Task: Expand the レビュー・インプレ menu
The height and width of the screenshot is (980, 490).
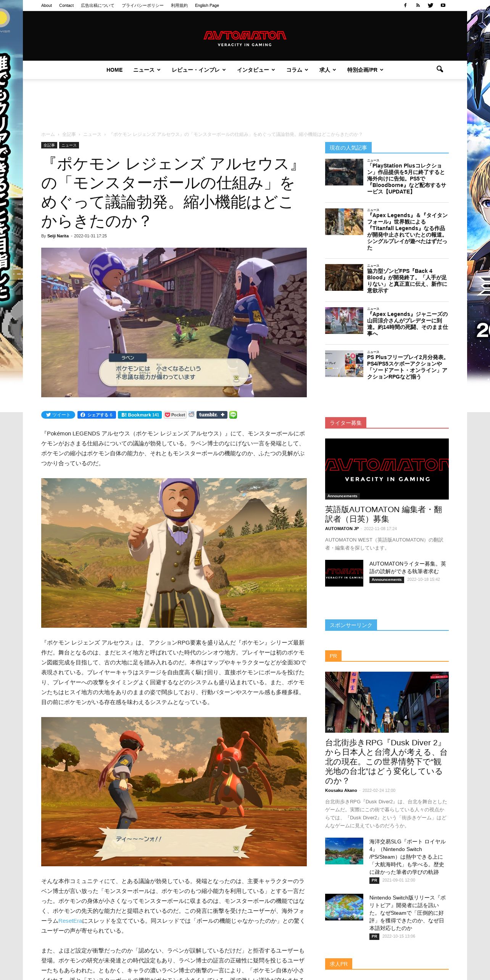Action: (198, 70)
